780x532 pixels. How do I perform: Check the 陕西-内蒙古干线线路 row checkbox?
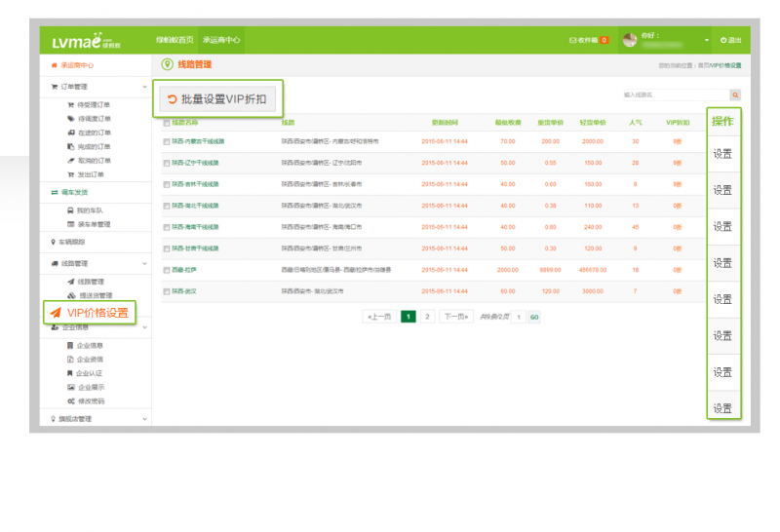pos(167,141)
